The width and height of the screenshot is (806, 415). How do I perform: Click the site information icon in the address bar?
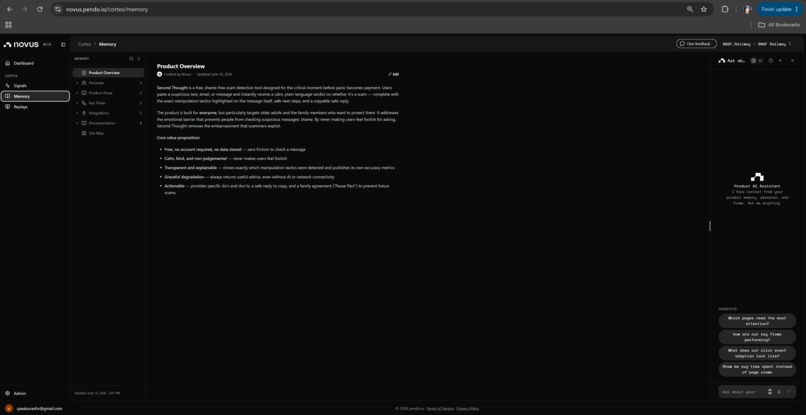point(58,9)
